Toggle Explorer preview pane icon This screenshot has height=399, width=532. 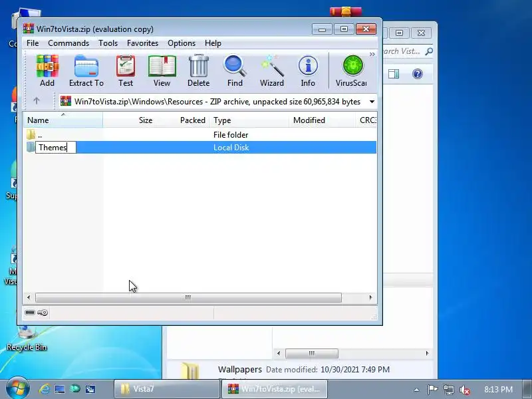394,74
